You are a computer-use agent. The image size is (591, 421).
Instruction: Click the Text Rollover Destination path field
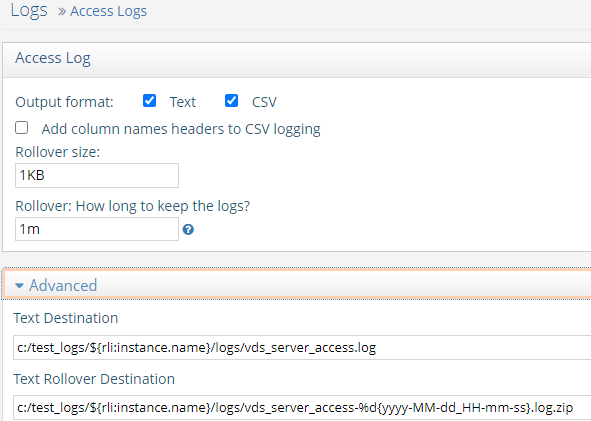(302, 407)
